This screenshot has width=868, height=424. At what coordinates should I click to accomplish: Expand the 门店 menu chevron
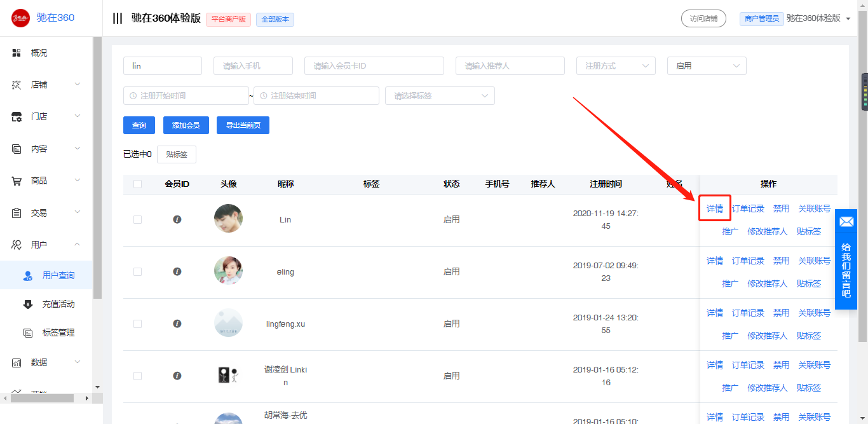(78, 116)
